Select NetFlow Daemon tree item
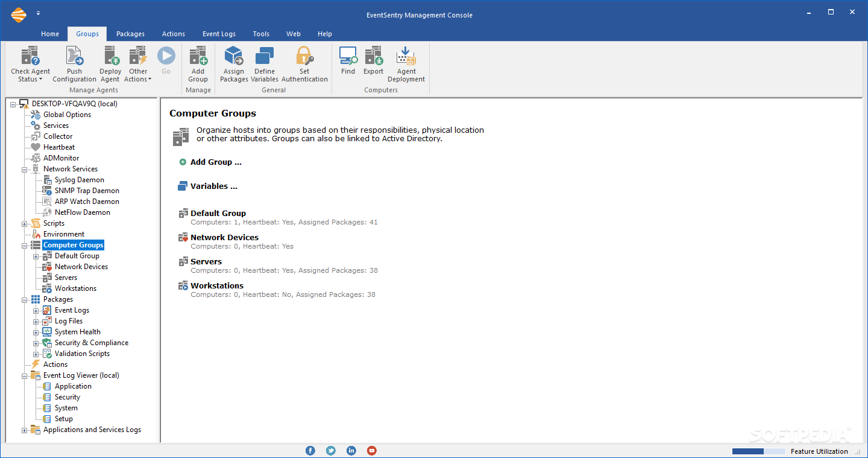 tap(83, 212)
